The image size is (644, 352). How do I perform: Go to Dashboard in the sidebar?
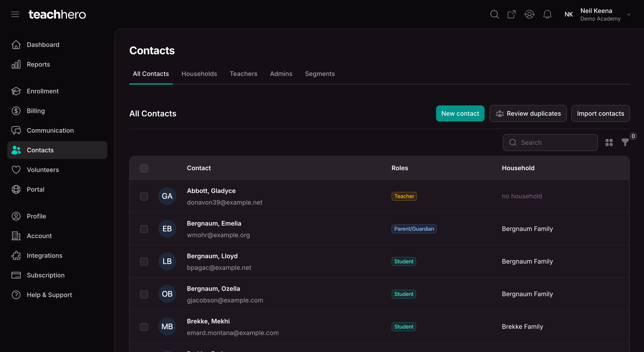tap(57, 45)
